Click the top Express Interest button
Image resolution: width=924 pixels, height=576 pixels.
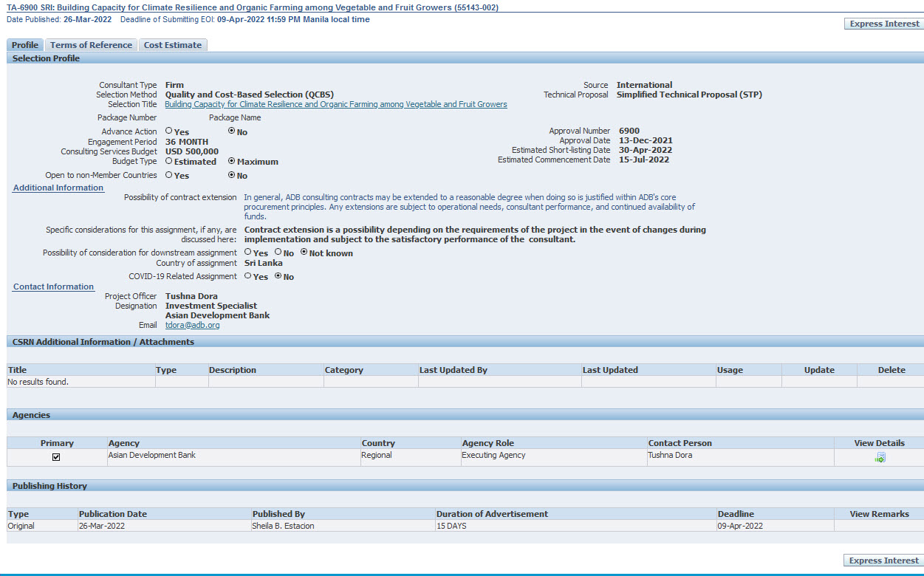tap(884, 24)
